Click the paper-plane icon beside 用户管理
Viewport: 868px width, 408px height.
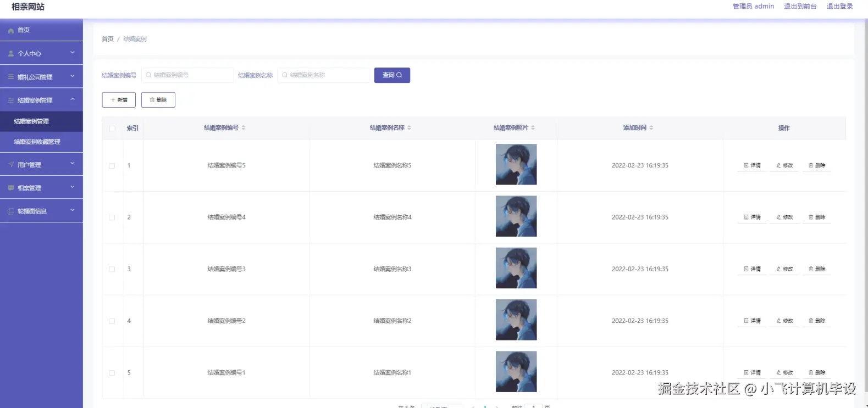[10, 165]
